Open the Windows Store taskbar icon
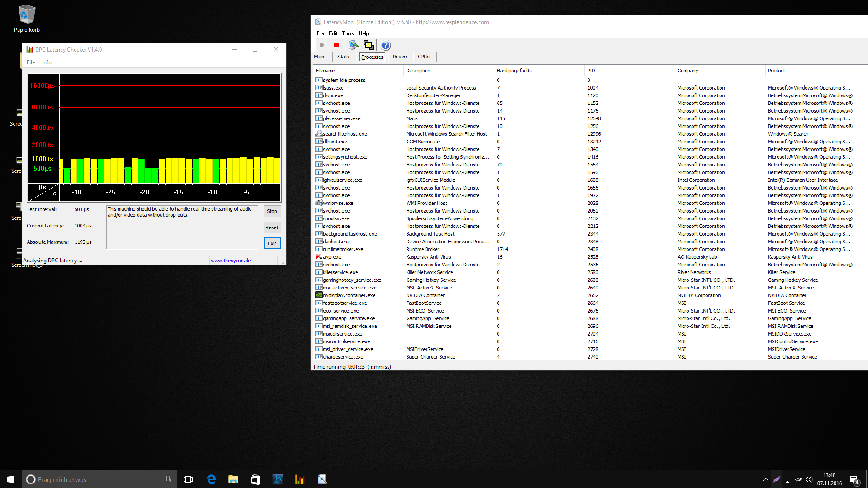 pyautogui.click(x=256, y=479)
